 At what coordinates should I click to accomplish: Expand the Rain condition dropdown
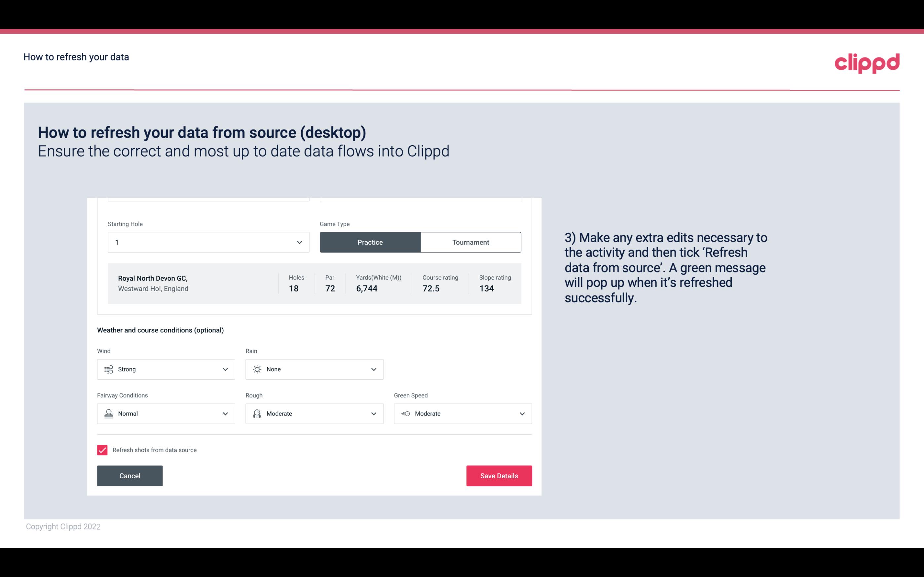pos(314,369)
